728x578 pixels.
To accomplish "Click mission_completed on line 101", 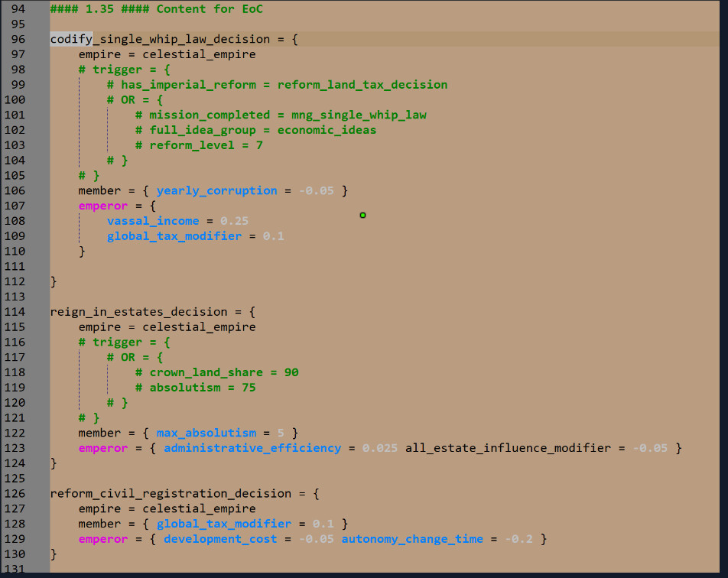I will [210, 115].
